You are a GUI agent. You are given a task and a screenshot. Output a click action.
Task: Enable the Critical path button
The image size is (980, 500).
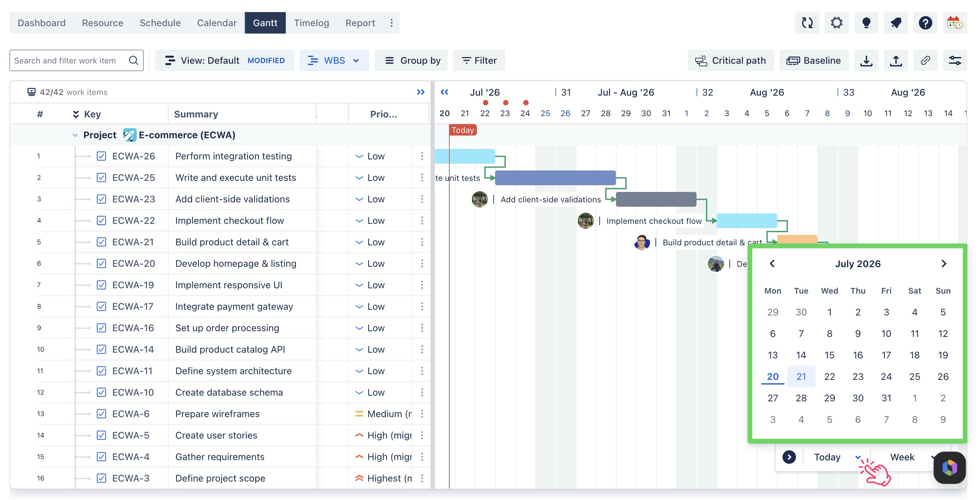(x=730, y=60)
